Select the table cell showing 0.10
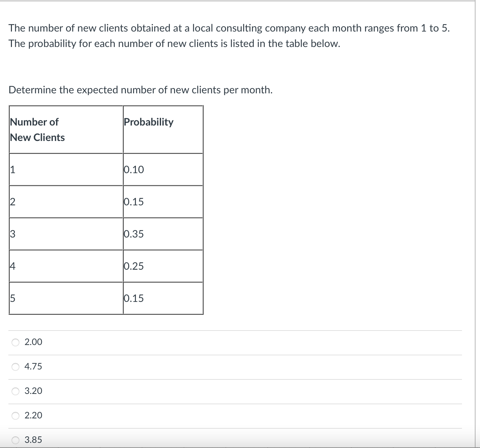480x448 pixels. pos(134,170)
